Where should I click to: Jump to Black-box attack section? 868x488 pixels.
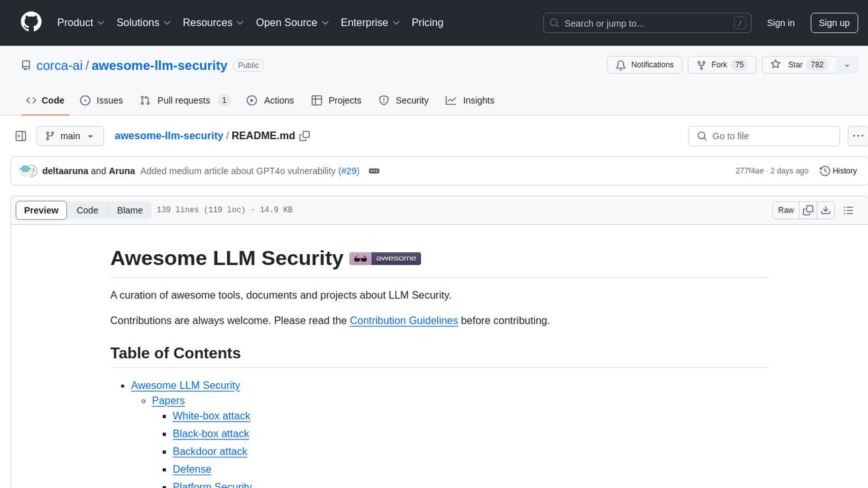(x=211, y=434)
